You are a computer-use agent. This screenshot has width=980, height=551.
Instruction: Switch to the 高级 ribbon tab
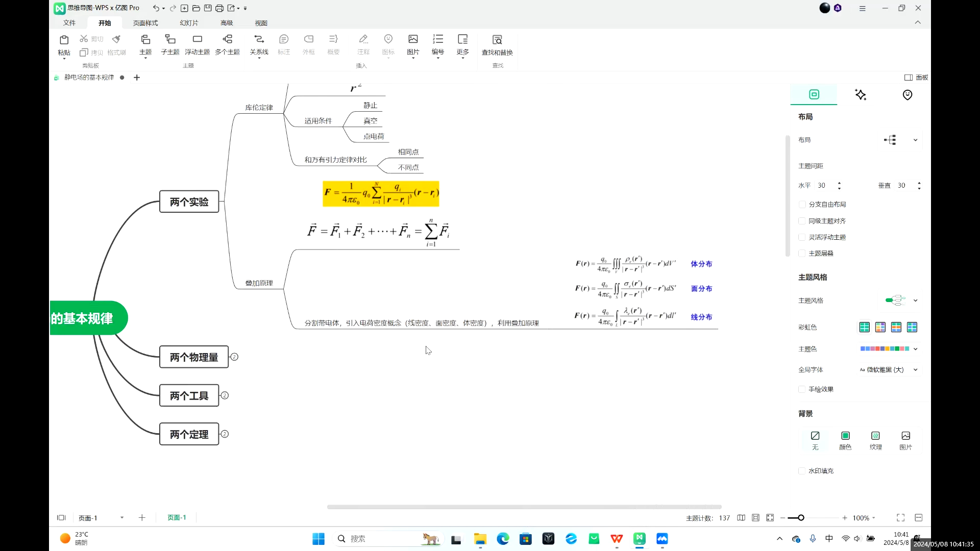point(227,23)
